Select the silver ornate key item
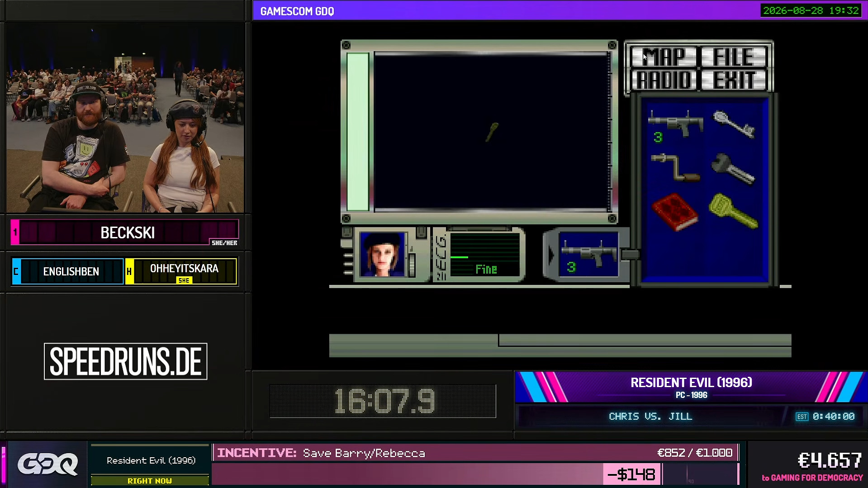Image resolution: width=868 pixels, height=488 pixels. [734, 124]
